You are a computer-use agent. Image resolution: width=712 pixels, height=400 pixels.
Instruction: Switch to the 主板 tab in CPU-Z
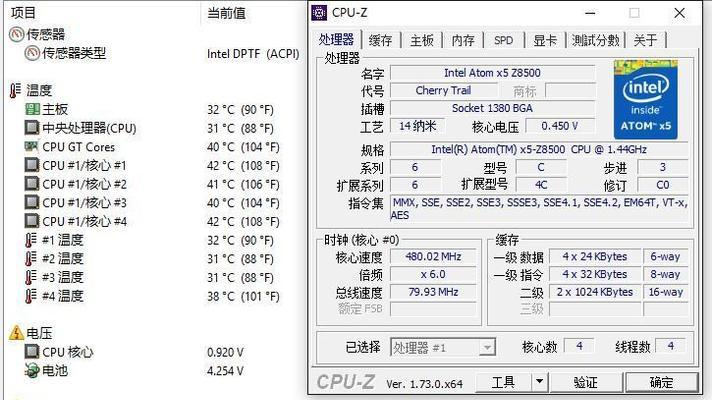pos(422,40)
